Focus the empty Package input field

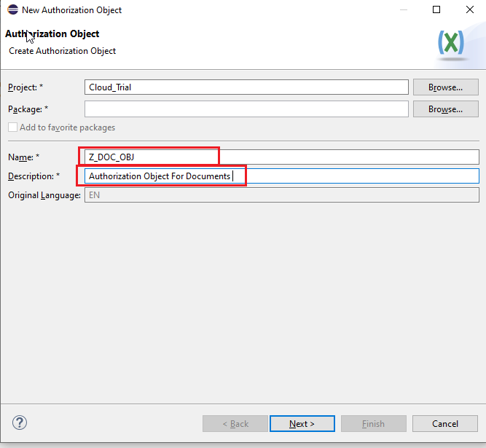coord(246,109)
